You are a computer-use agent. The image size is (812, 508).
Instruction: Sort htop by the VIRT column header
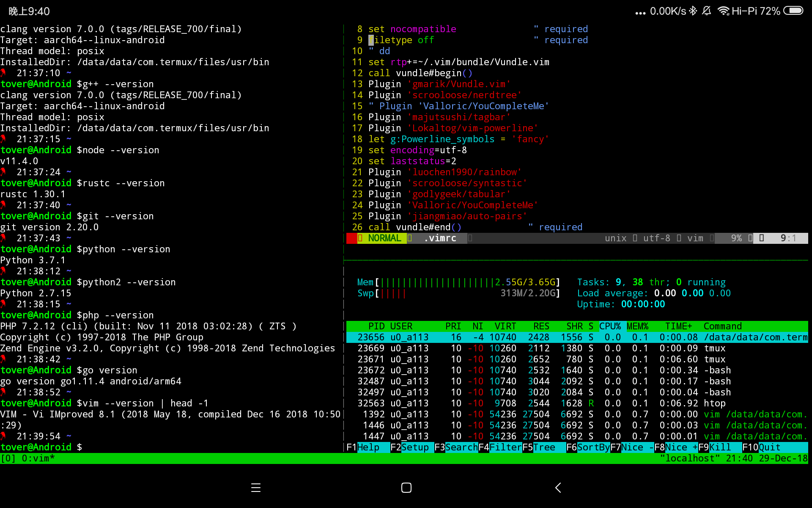click(x=505, y=326)
